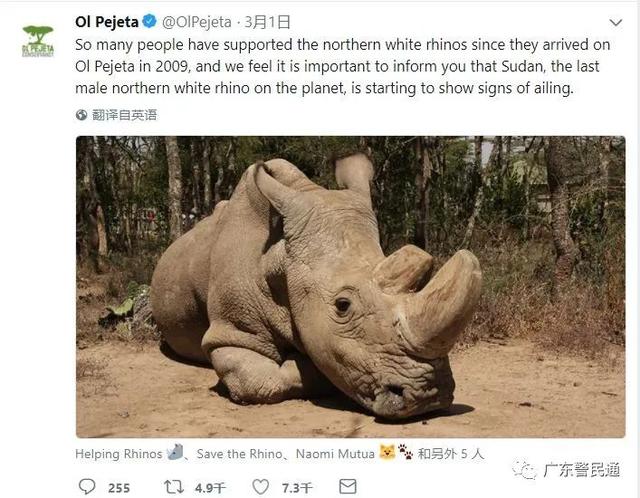The width and height of the screenshot is (640, 498).
Task: Click the globe translate icon
Action: [82, 115]
